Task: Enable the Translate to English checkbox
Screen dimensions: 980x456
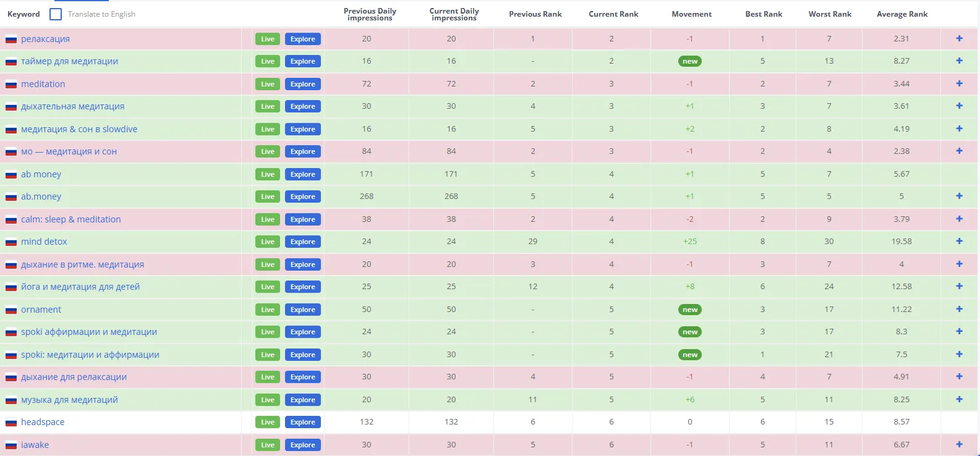Action: click(x=56, y=14)
